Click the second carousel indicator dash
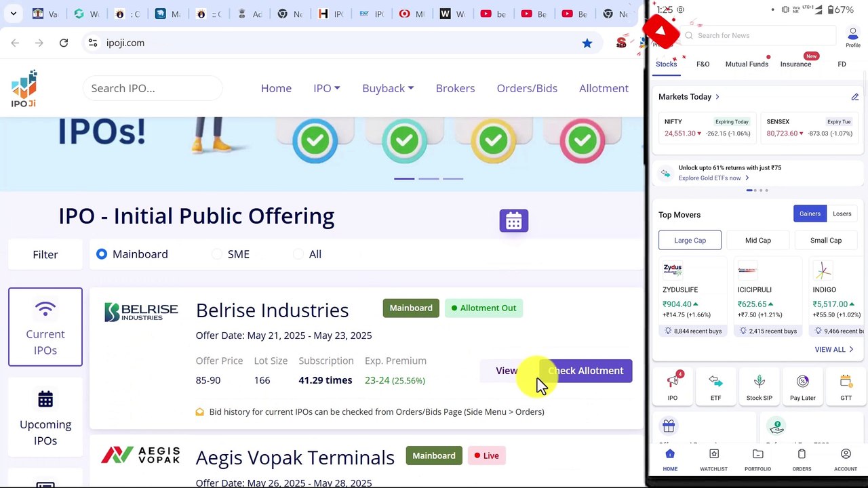The height and width of the screenshot is (488, 868). [x=429, y=179]
